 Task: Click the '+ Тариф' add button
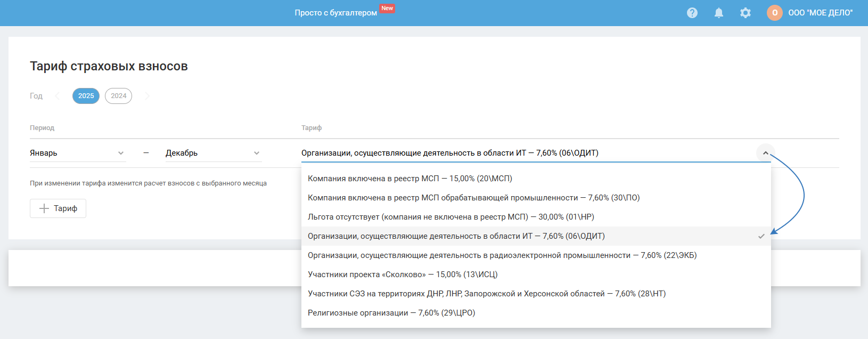[x=58, y=208]
